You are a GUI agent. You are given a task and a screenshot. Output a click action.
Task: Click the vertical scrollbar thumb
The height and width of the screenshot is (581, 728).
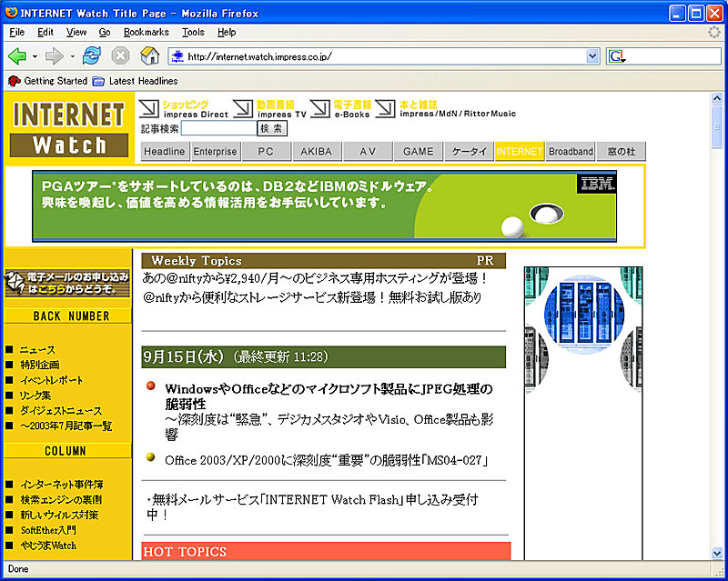pyautogui.click(x=717, y=127)
